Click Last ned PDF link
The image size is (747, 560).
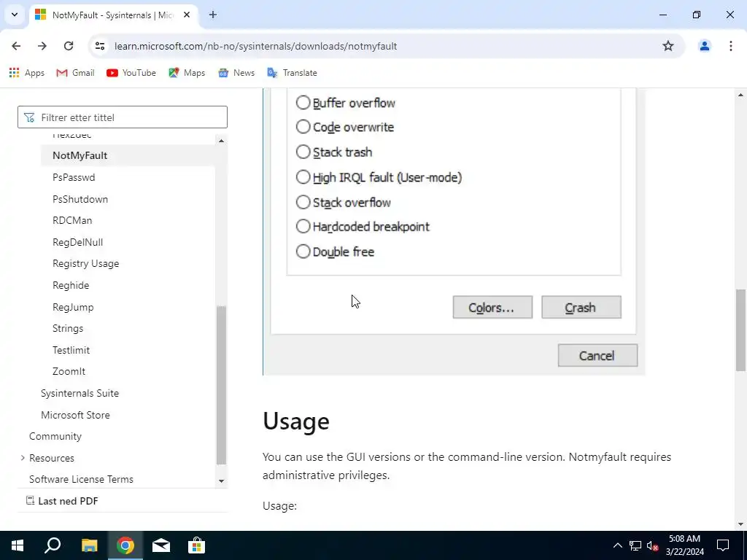coord(62,501)
